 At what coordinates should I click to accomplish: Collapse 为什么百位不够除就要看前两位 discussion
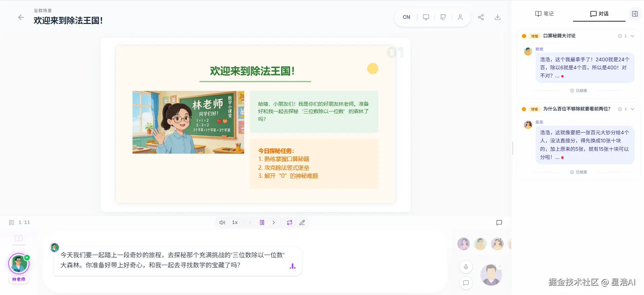(633, 109)
